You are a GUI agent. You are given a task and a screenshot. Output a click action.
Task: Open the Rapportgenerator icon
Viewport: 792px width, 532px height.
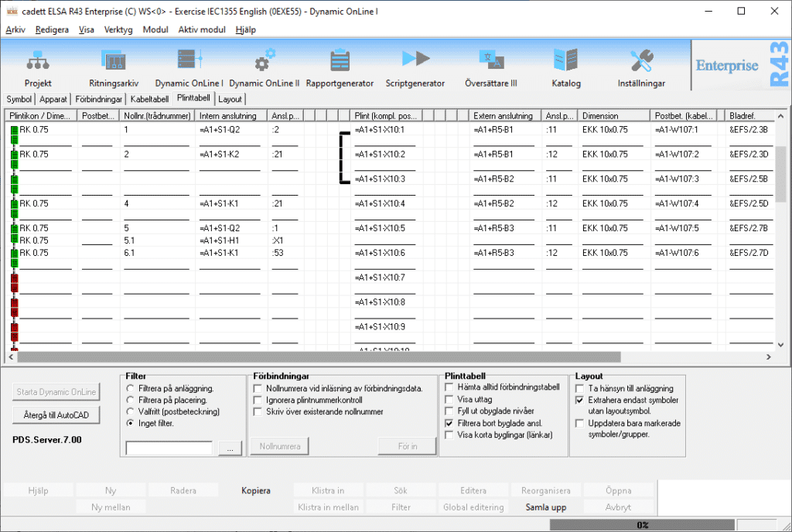coord(340,62)
